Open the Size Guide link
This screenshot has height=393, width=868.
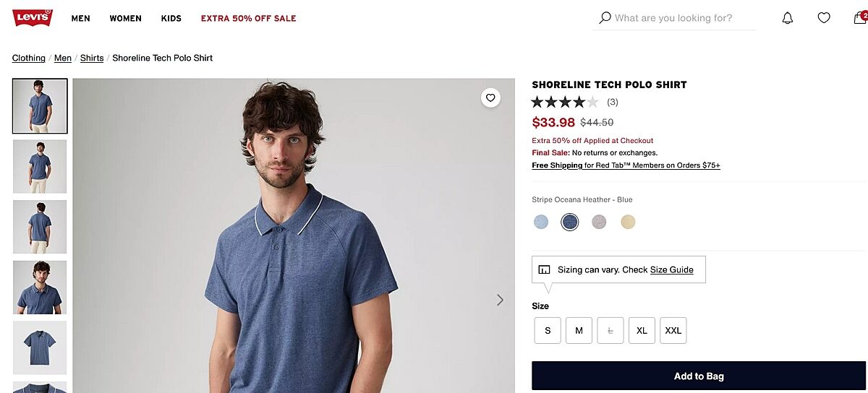click(x=671, y=270)
